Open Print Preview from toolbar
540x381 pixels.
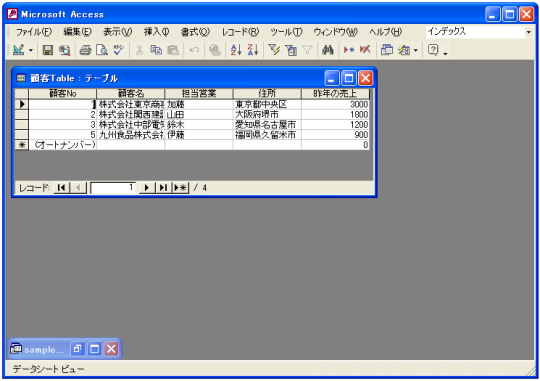tap(102, 50)
